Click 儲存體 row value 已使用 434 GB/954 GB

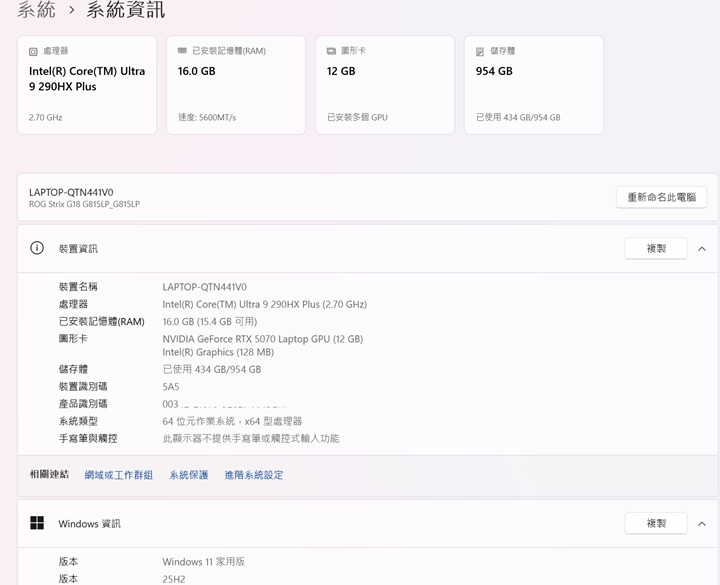tap(212, 369)
